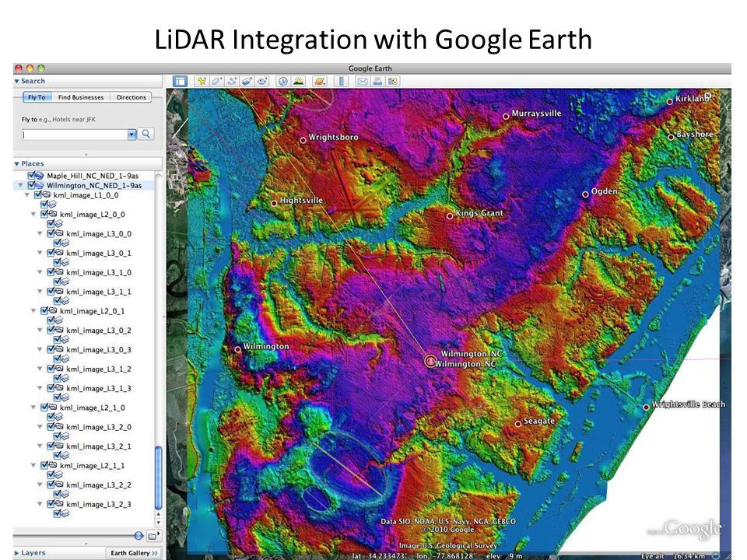Collapse the Places panel header triangle

pyautogui.click(x=17, y=164)
